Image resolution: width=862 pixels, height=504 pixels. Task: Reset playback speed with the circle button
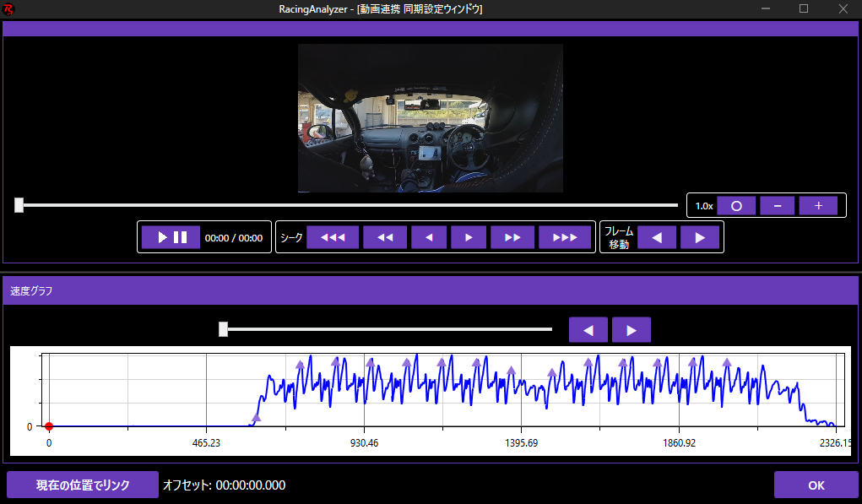tap(736, 205)
